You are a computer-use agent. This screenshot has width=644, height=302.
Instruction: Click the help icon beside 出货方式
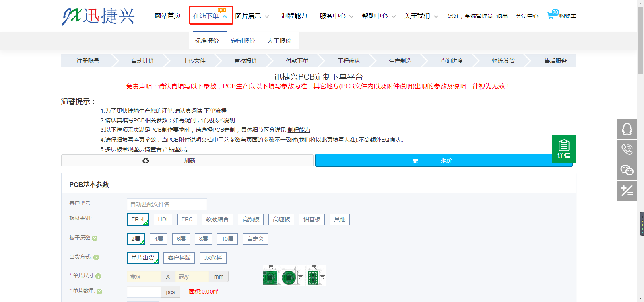coord(96,257)
